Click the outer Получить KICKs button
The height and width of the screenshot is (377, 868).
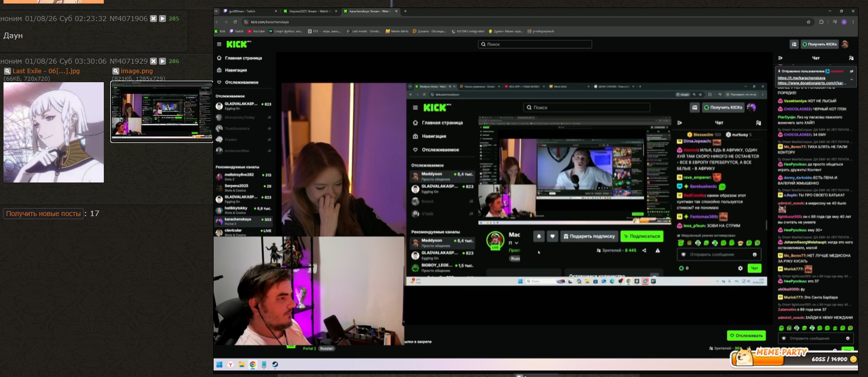tap(819, 44)
